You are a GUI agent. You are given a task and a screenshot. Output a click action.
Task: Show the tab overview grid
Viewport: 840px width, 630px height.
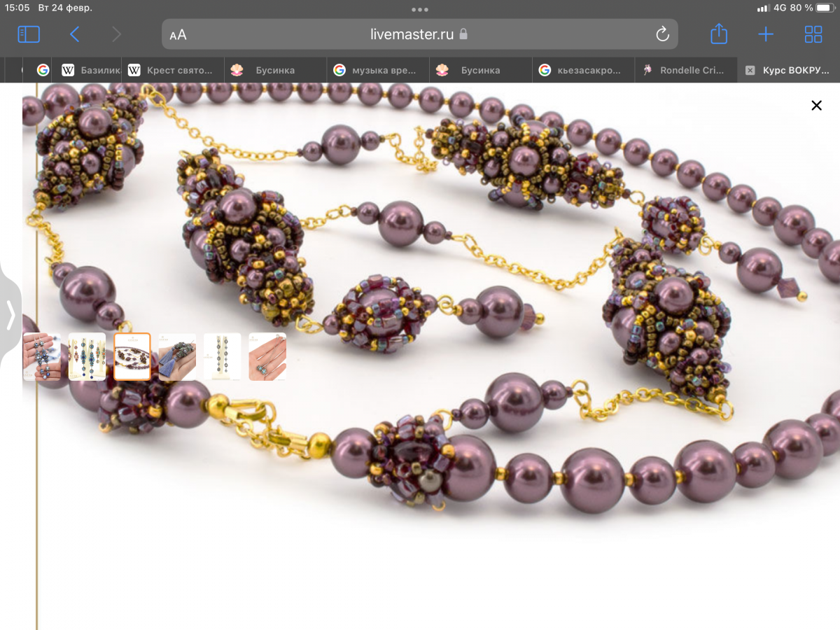(x=813, y=34)
